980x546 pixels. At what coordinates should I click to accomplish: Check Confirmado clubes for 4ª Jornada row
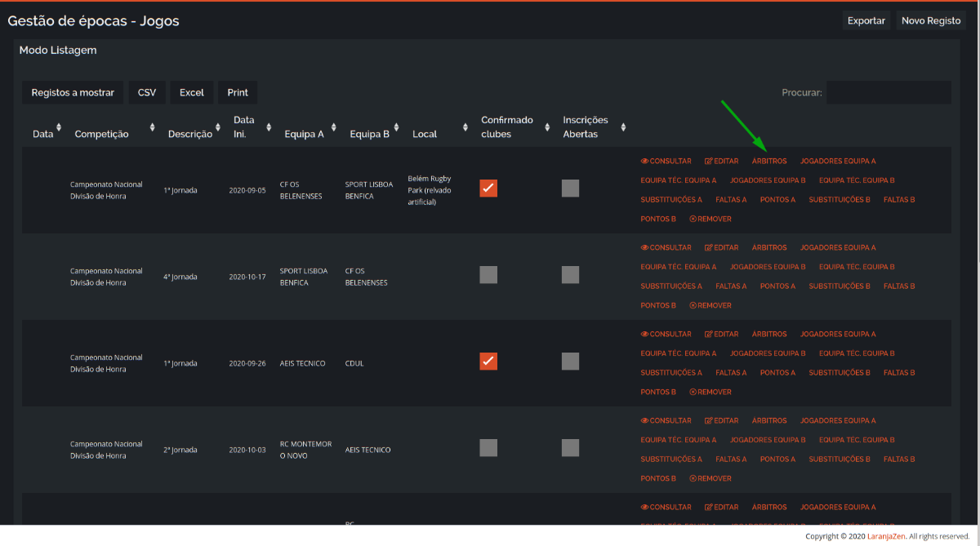488,275
